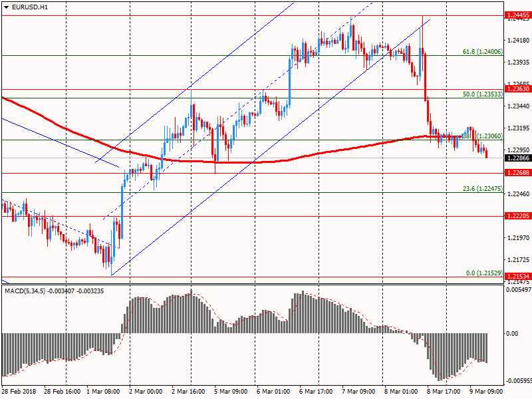Viewport: 532px width, 399px height.
Task: Click the Fibonacci 38.2 (1.23060) label
Action: click(483, 136)
